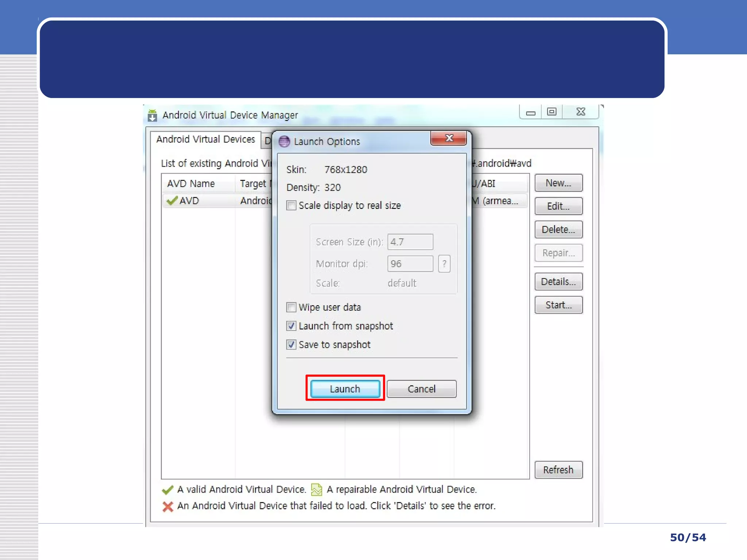The width and height of the screenshot is (747, 560).
Task: Click the Skin value 768x1280
Action: click(x=346, y=170)
